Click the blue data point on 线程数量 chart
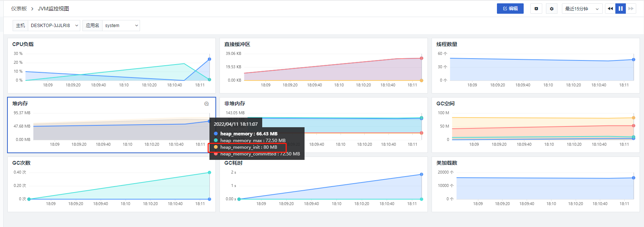The image size is (644, 227). (x=634, y=59)
